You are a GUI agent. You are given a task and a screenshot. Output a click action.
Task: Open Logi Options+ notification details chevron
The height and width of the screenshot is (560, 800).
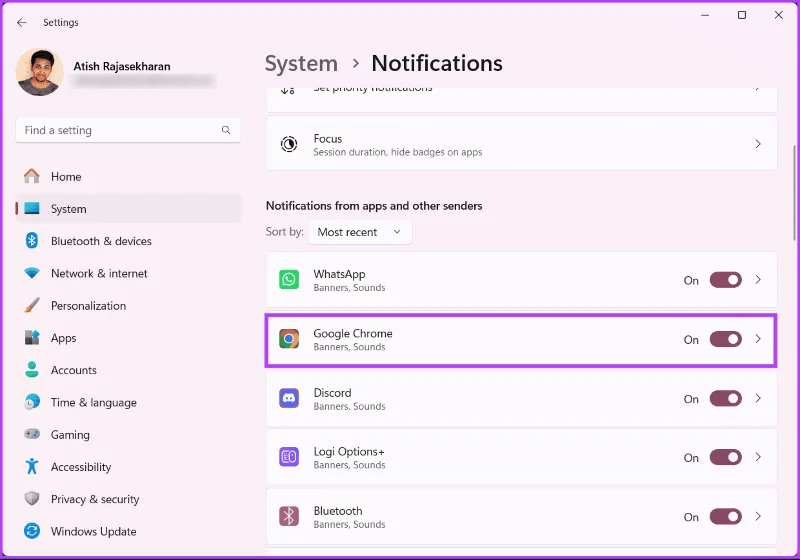click(758, 457)
